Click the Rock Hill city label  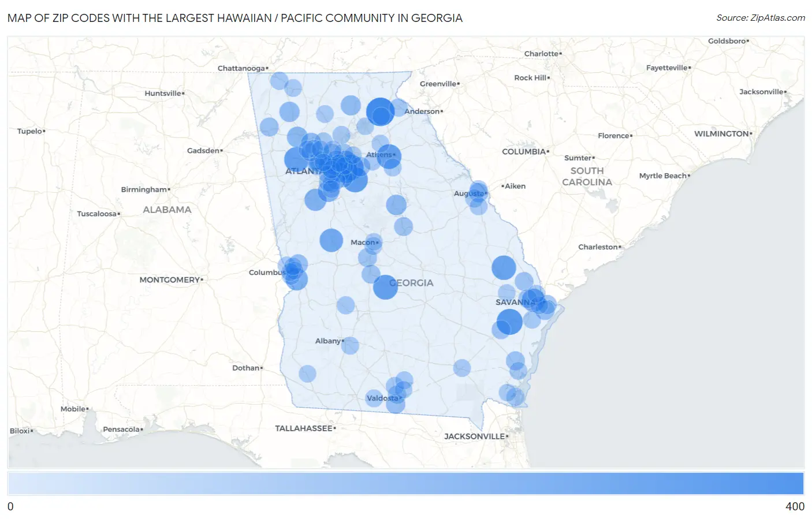pyautogui.click(x=530, y=77)
